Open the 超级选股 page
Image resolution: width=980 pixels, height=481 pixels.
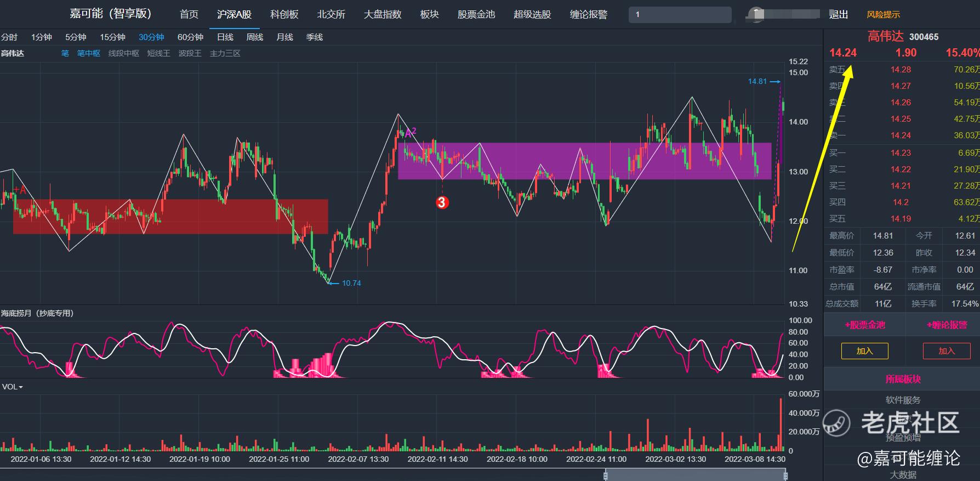(x=532, y=14)
